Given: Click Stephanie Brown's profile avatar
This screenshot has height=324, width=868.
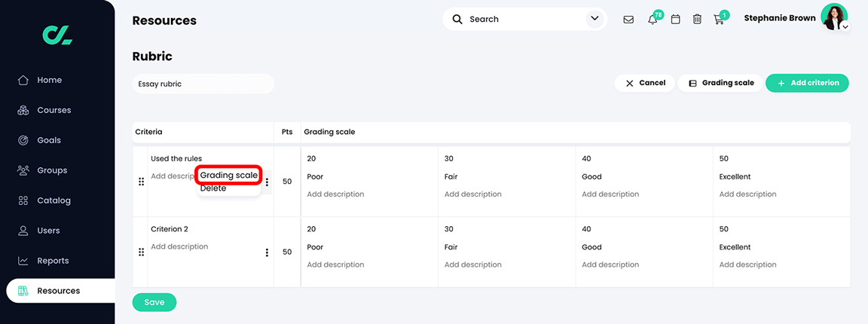Looking at the screenshot, I should (x=833, y=17).
